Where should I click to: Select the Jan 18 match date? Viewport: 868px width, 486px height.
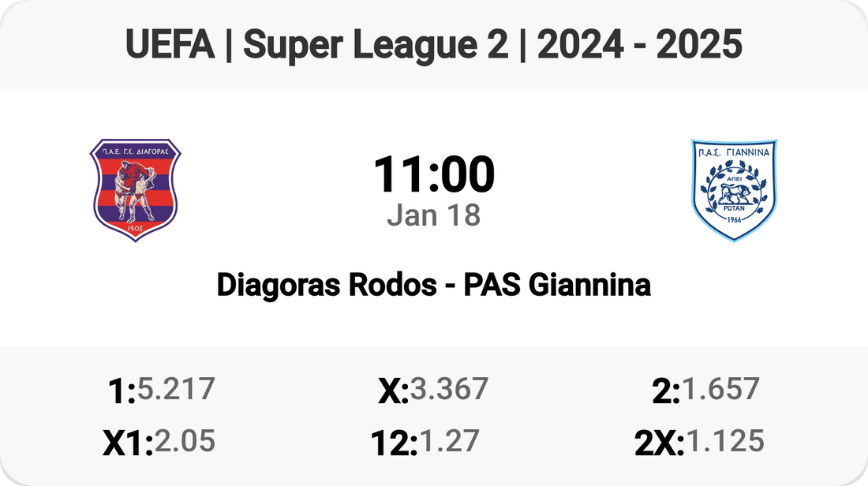click(434, 215)
